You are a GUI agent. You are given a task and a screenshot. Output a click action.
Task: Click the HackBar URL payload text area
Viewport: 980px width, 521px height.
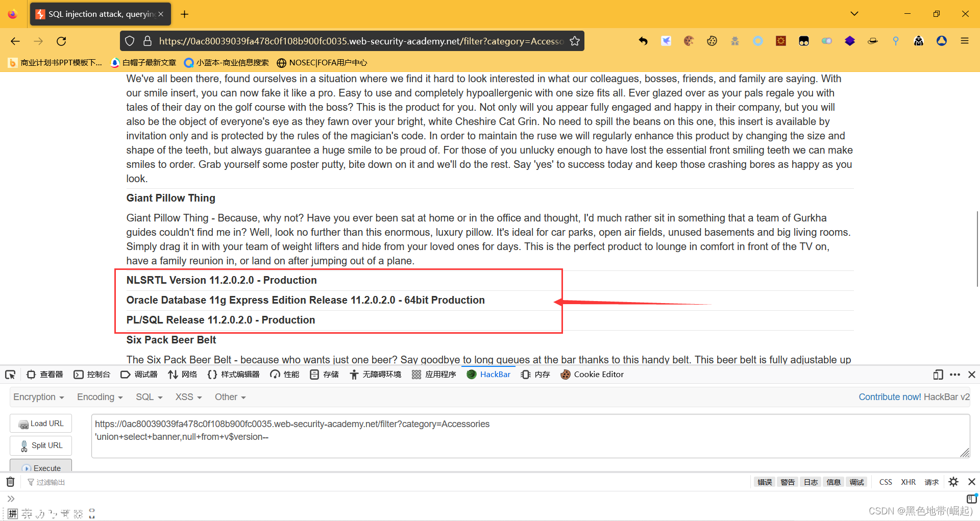tap(531, 436)
